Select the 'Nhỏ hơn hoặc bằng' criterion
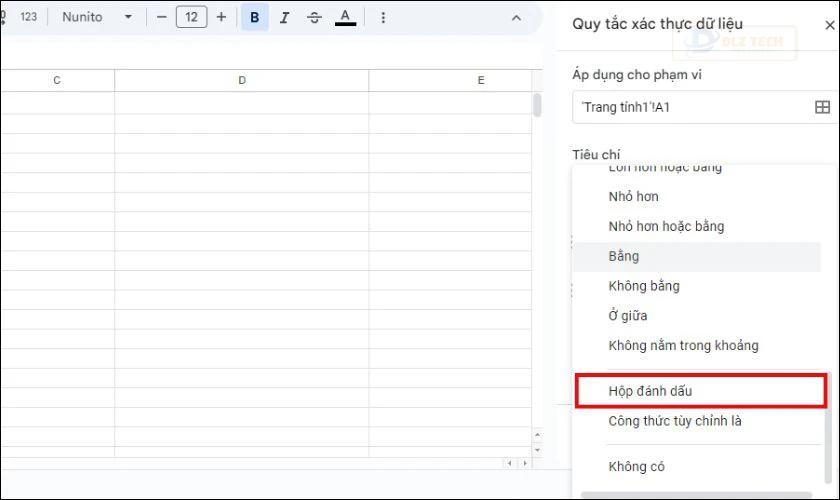This screenshot has height=500, width=840. click(696, 226)
